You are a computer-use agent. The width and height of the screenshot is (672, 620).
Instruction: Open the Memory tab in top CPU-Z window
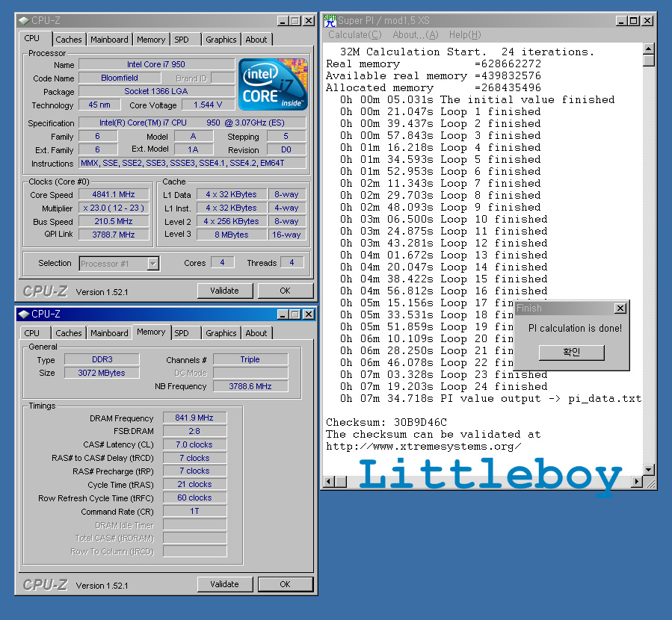pos(151,40)
